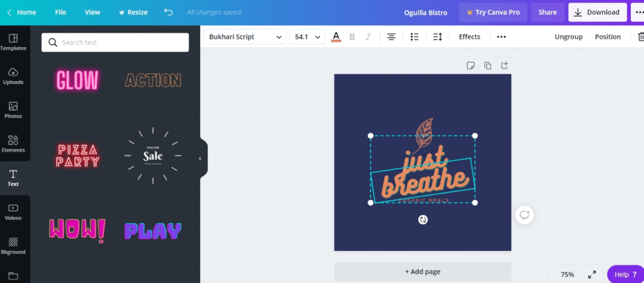Add notes with the page notes icon
This screenshot has height=283, width=644.
click(x=470, y=65)
